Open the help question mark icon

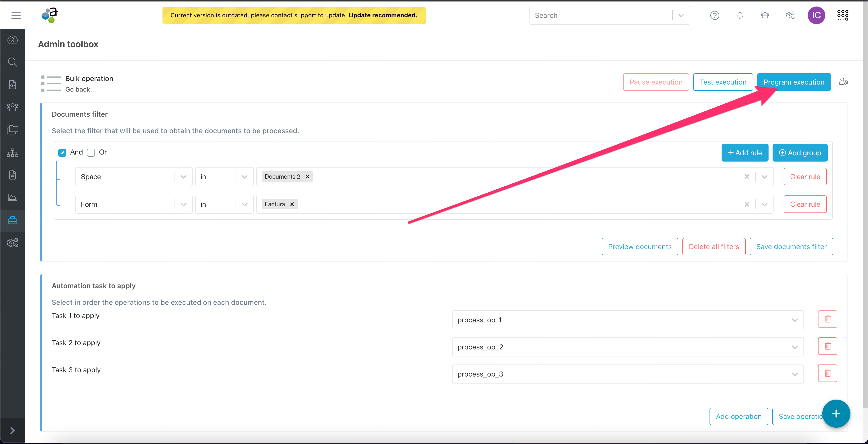pyautogui.click(x=714, y=16)
